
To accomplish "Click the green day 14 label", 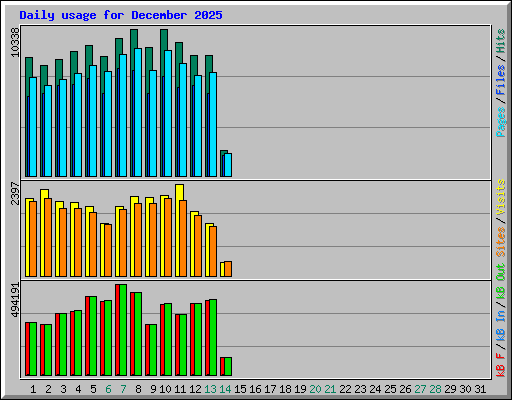I will click(225, 389).
